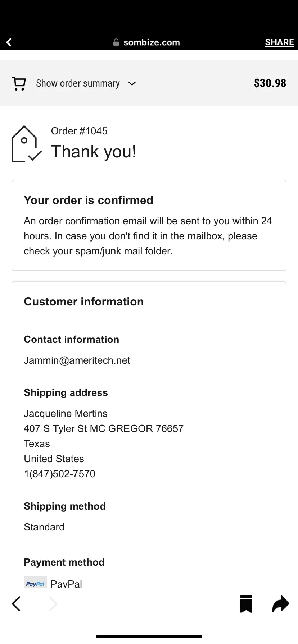Tap the browser back chevron at bottom

click(x=16, y=604)
